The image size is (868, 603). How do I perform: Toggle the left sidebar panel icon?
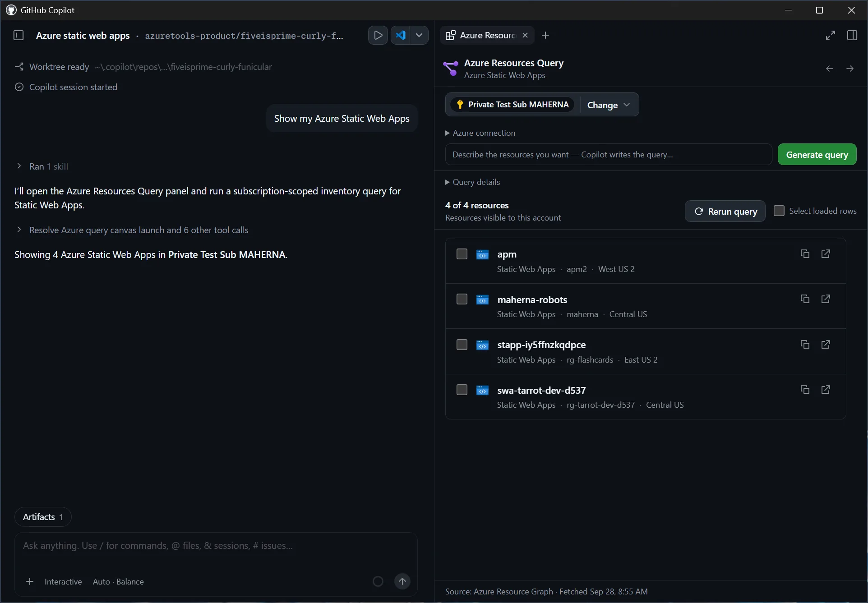18,35
